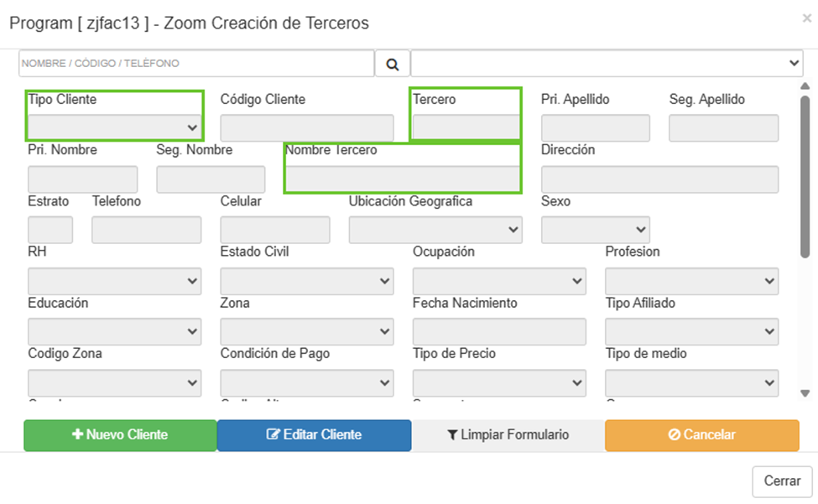Click the Nombre / Código / Teléfono search box
The width and height of the screenshot is (818, 504).
(196, 64)
